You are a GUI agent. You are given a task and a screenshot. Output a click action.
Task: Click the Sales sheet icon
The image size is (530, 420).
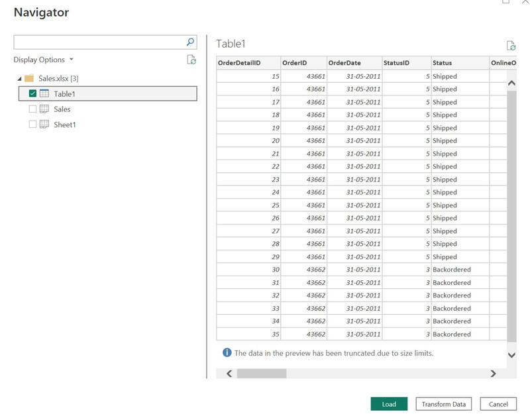coord(44,109)
